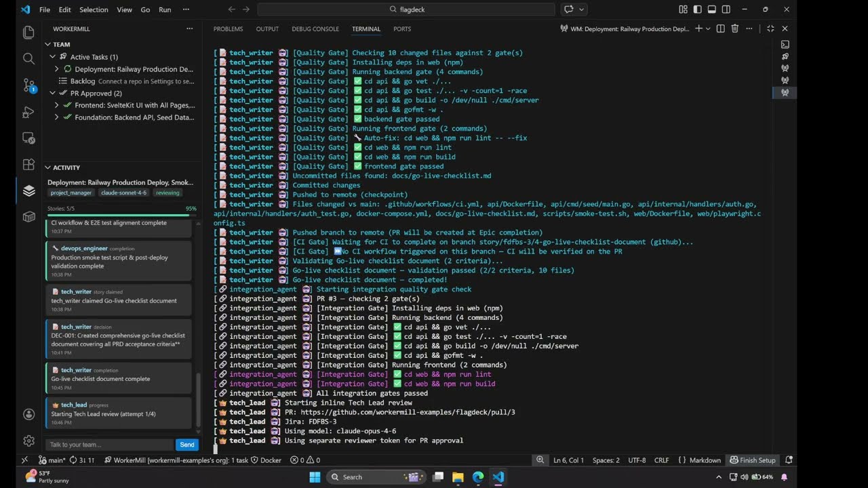The image size is (868, 488).
Task: Open File Explorer from the taskbar
Action: [x=458, y=476]
